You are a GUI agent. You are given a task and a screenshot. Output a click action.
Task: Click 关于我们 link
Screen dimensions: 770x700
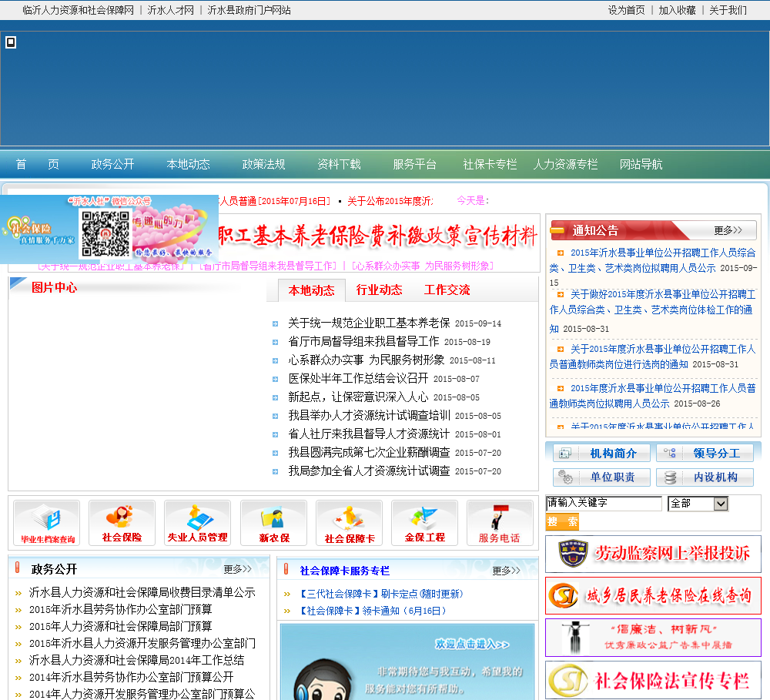click(x=728, y=10)
